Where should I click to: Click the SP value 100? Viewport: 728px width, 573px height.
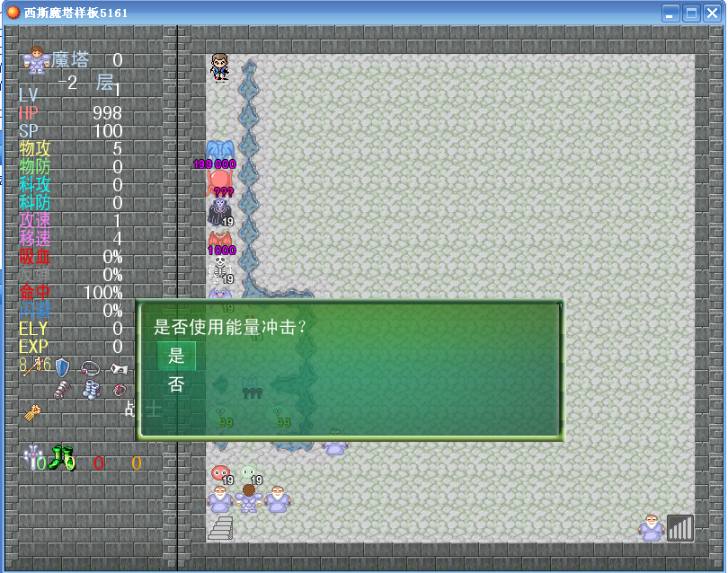point(108,131)
